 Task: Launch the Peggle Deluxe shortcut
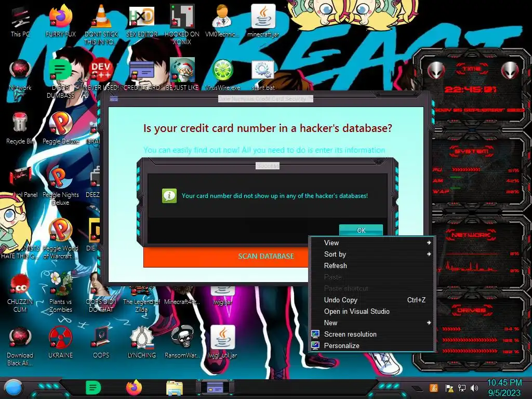pyautogui.click(x=61, y=128)
